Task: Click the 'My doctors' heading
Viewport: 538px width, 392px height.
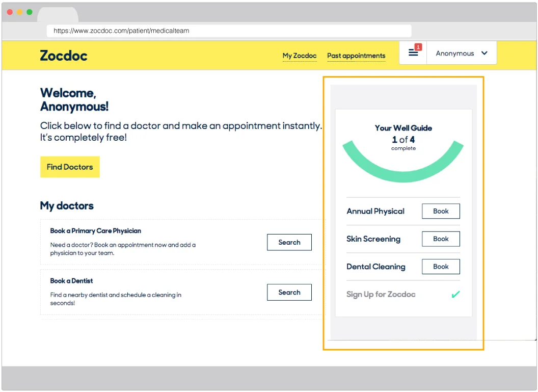Action: (x=67, y=205)
